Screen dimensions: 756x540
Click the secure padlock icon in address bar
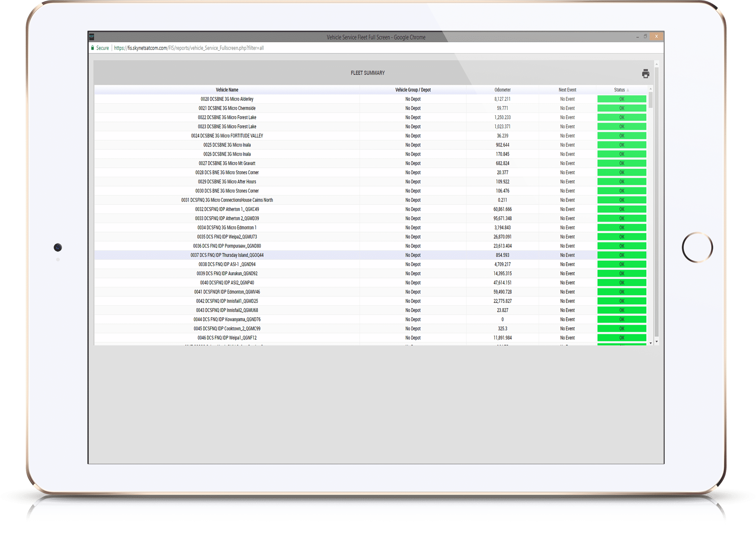[93, 48]
